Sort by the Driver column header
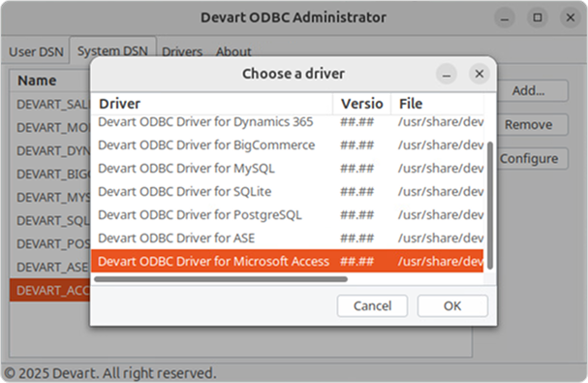The width and height of the screenshot is (588, 383). pyautogui.click(x=212, y=104)
